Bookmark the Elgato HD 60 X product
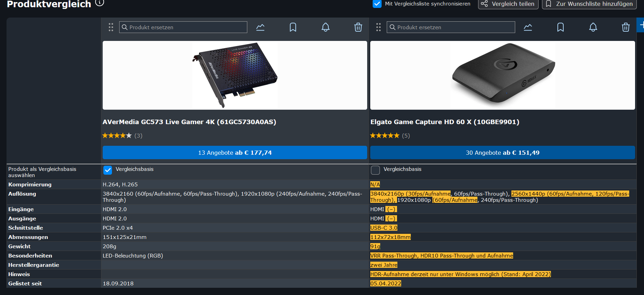This screenshot has height=295, width=644. 561,27
